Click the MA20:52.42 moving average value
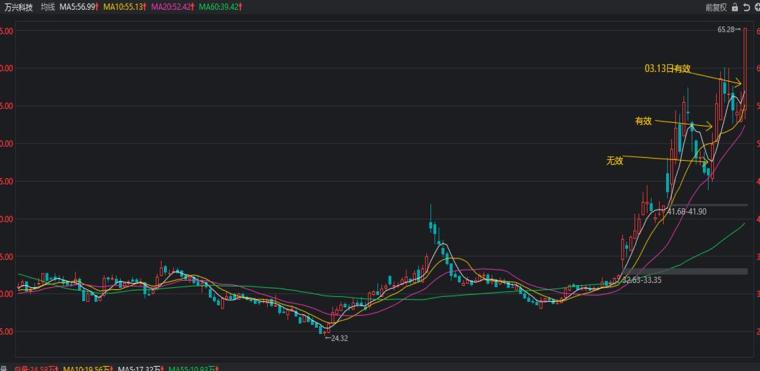Image resolution: width=760 pixels, height=371 pixels. coord(172,7)
